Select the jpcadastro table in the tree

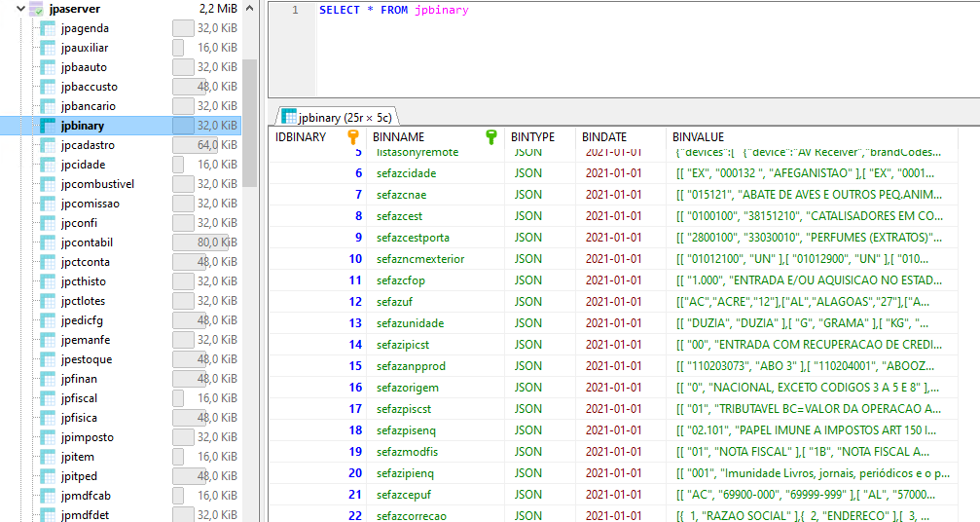point(88,145)
